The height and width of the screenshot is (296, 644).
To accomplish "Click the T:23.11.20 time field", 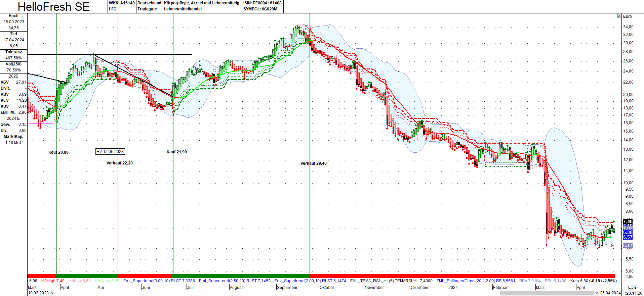I will pos(632,293).
